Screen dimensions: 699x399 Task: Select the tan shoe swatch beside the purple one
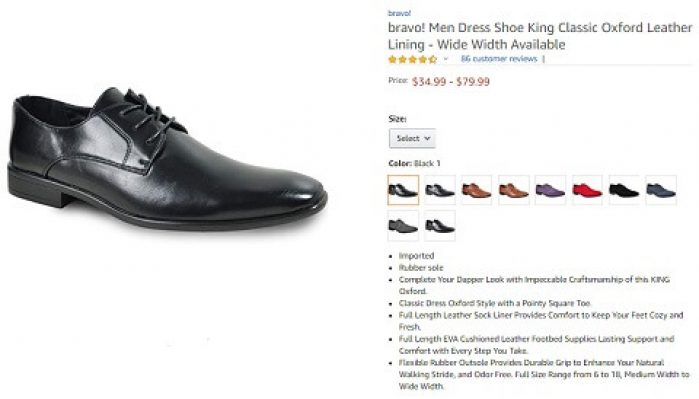[x=514, y=190]
